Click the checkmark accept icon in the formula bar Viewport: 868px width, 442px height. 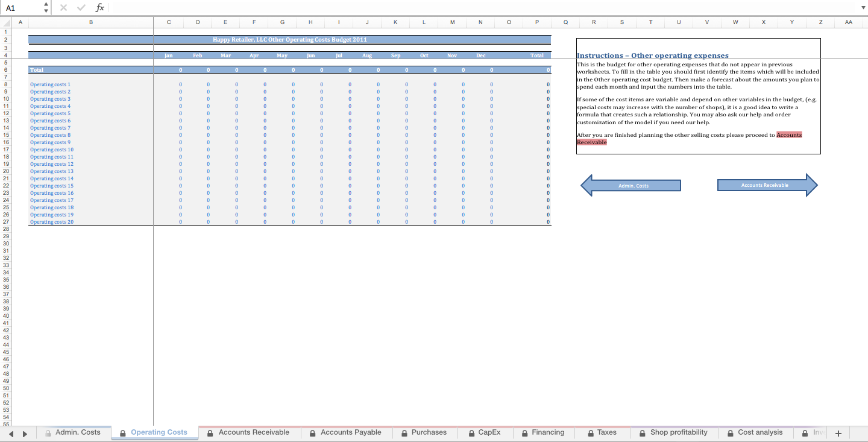click(x=81, y=7)
